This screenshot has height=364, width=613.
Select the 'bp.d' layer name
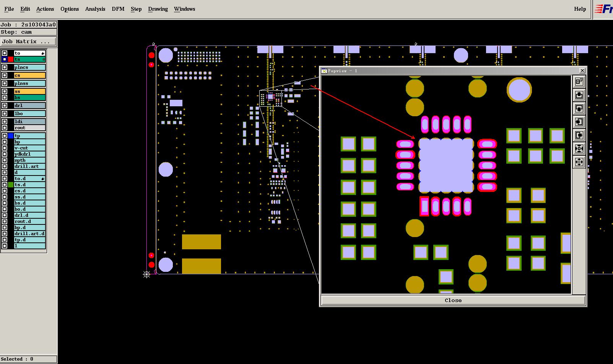(30, 227)
